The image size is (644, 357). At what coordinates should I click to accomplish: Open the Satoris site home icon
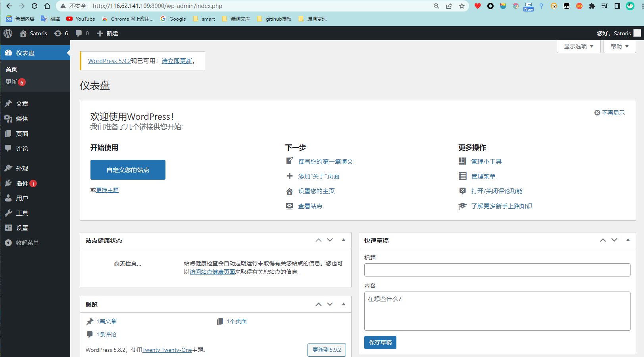click(23, 33)
